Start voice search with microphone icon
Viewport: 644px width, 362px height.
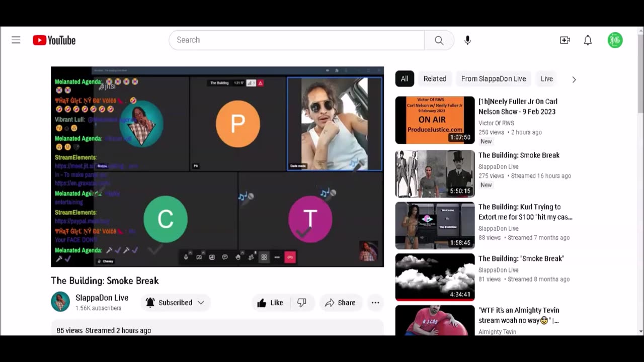point(467,40)
